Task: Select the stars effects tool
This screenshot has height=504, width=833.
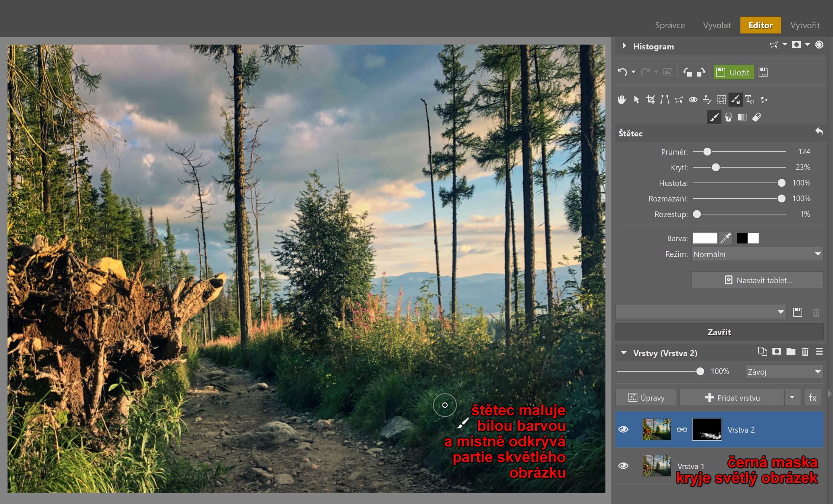Action: pos(764,100)
